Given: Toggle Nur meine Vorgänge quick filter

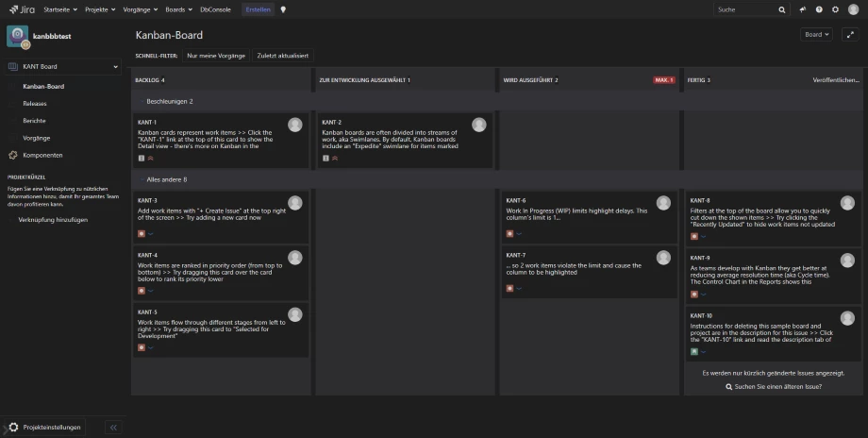Looking at the screenshot, I should [216, 56].
